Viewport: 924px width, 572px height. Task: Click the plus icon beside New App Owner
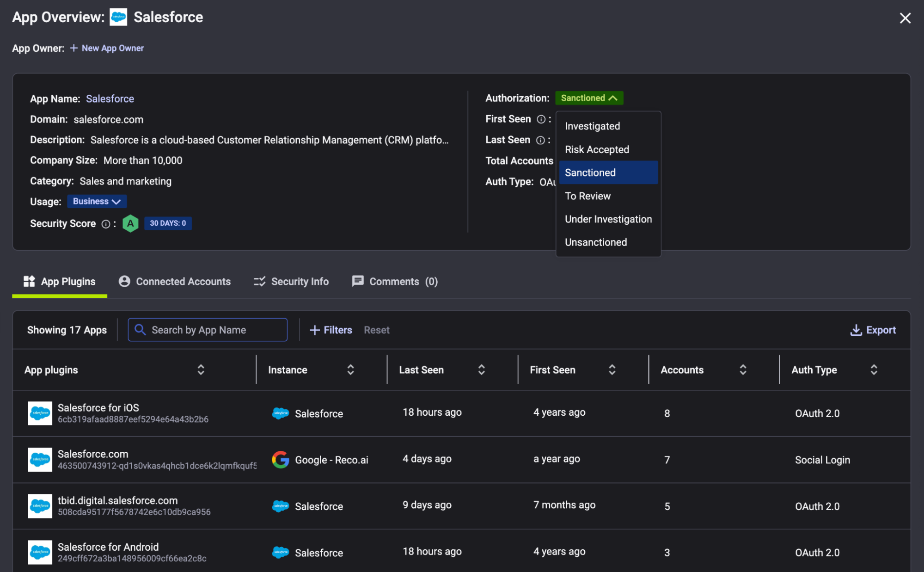pyautogui.click(x=74, y=48)
